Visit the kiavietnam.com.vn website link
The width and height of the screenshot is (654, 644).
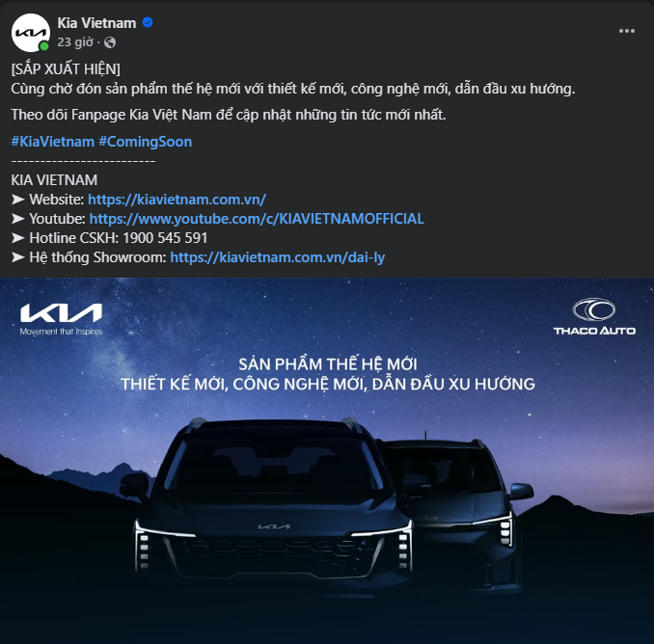[177, 200]
